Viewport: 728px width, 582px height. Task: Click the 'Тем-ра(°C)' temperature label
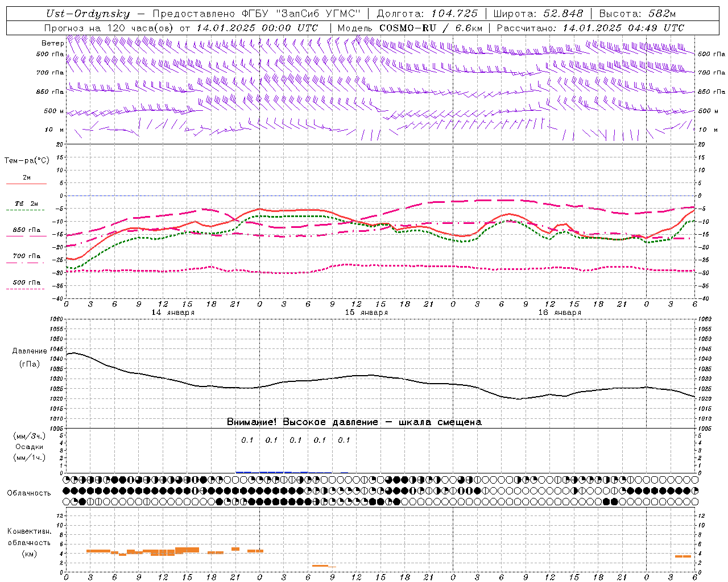point(27,161)
